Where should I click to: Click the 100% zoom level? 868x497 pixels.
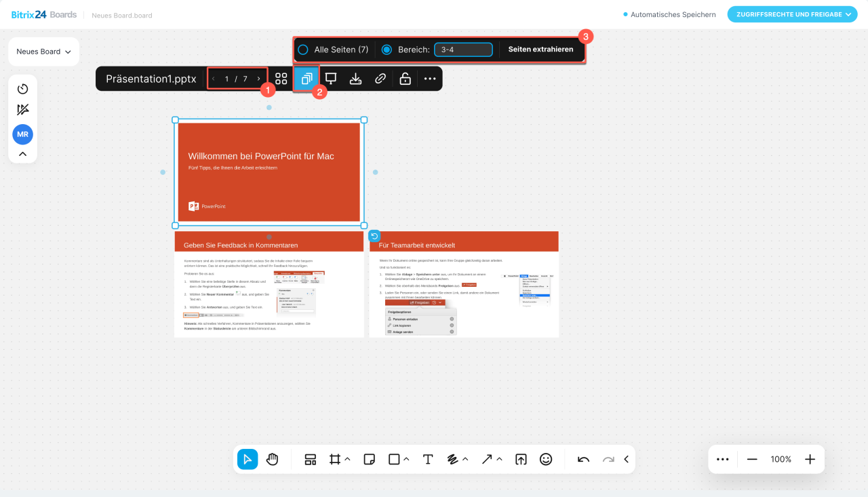pos(781,459)
